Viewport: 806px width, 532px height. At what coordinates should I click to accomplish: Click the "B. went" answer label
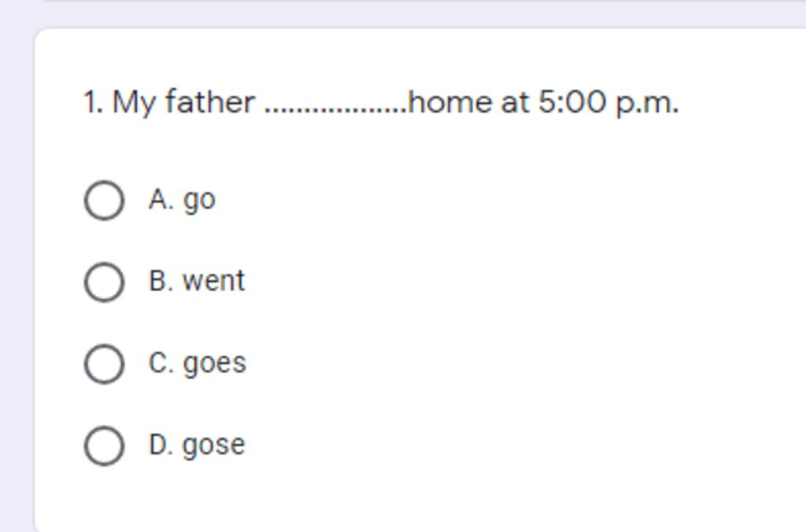[x=197, y=281]
